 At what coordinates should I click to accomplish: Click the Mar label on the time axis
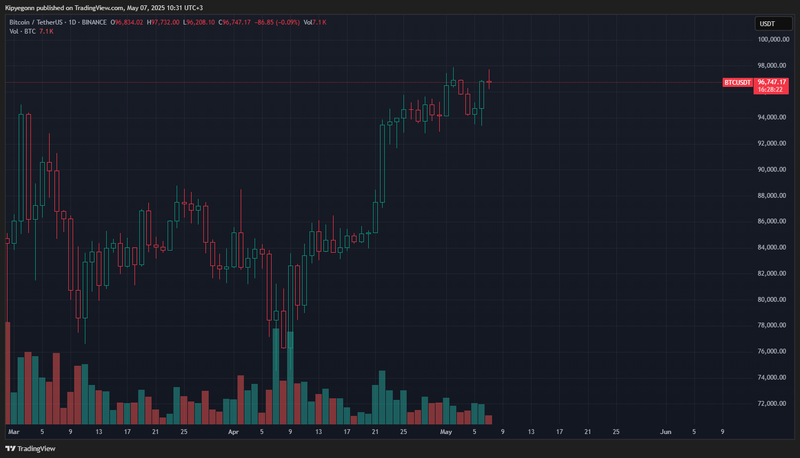14,432
